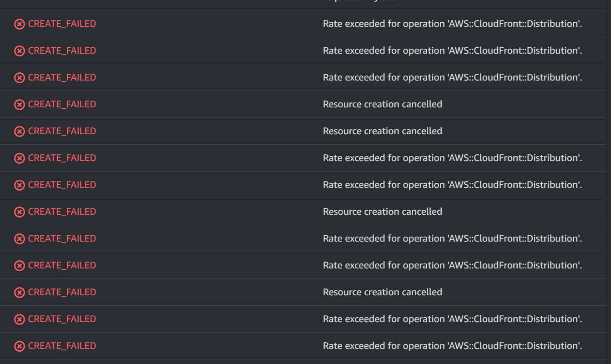Screen dimensions: 611x364
Task: Select error icon beside last 'Resource creation cancelled' row
Action: [x=20, y=293]
